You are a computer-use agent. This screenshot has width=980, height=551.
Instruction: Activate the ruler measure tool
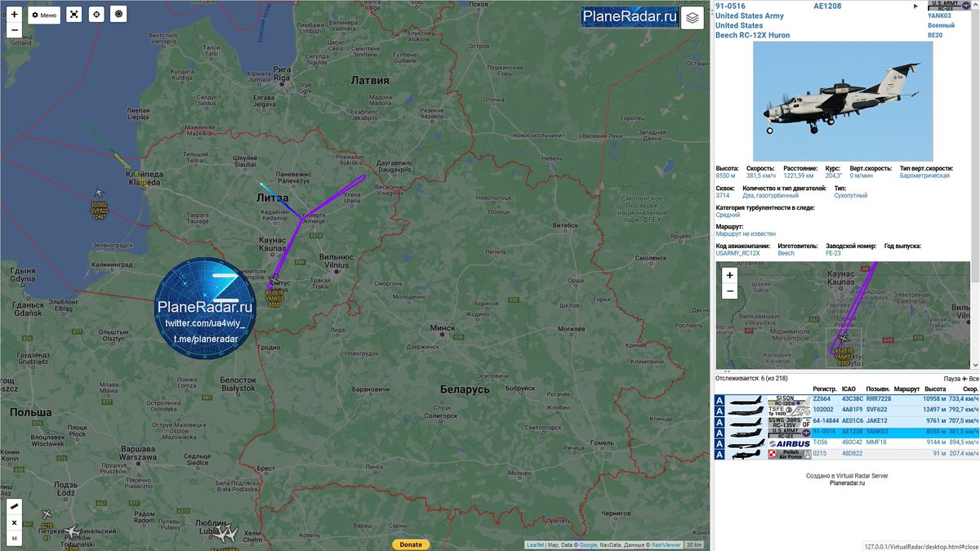[x=14, y=507]
